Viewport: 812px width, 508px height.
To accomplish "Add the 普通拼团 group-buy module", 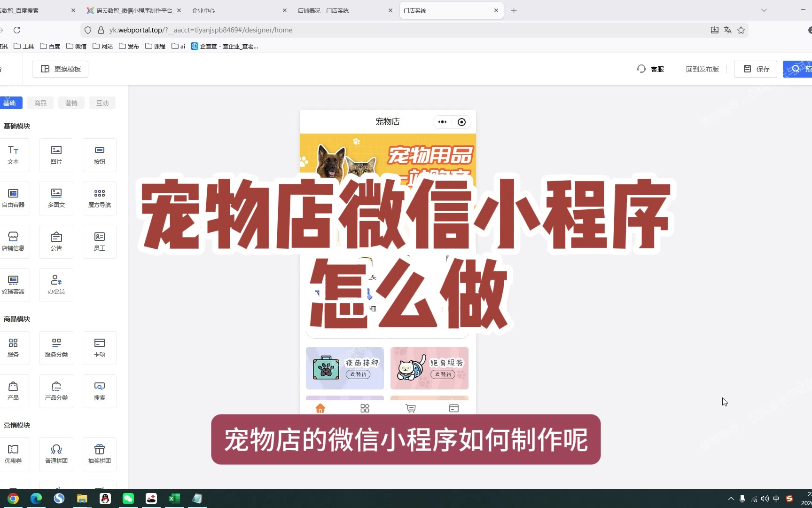I will point(56,454).
